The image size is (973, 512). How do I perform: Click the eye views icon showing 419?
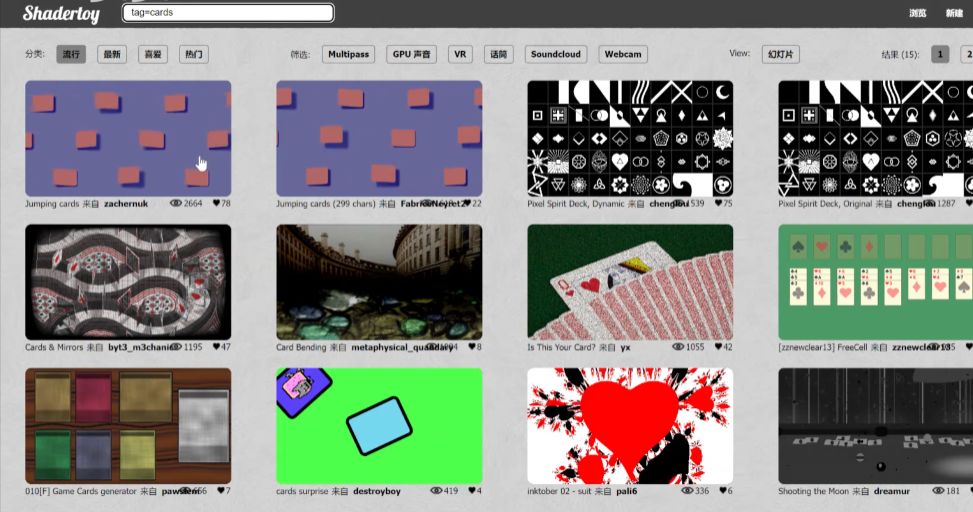tap(436, 490)
